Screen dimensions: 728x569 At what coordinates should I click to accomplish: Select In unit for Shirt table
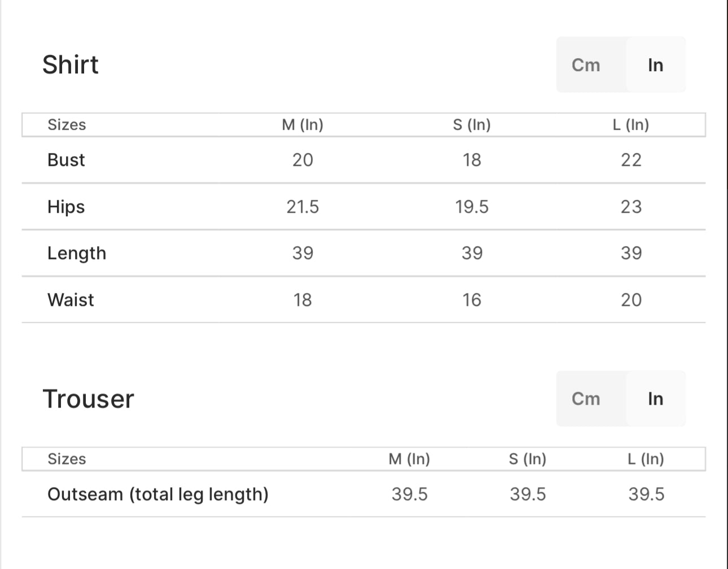point(655,65)
